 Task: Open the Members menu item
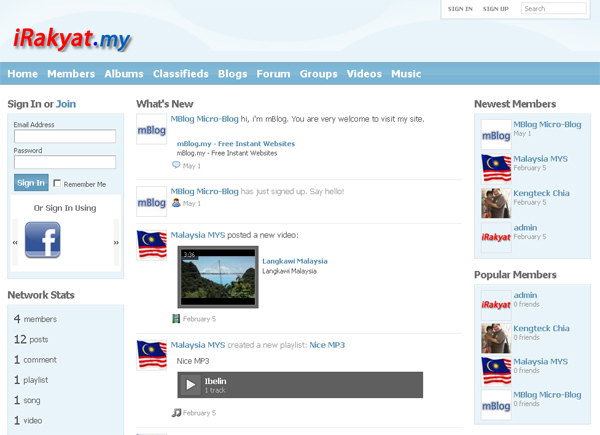(x=71, y=74)
